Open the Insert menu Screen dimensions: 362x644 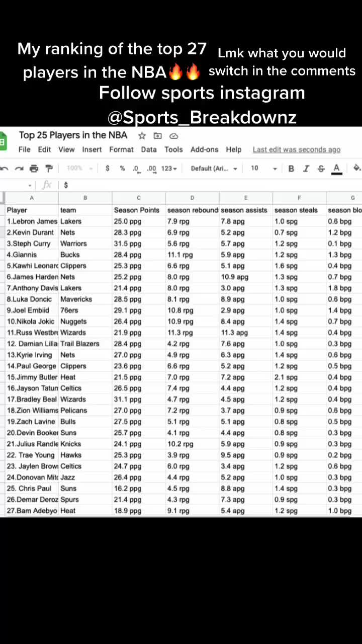point(92,149)
